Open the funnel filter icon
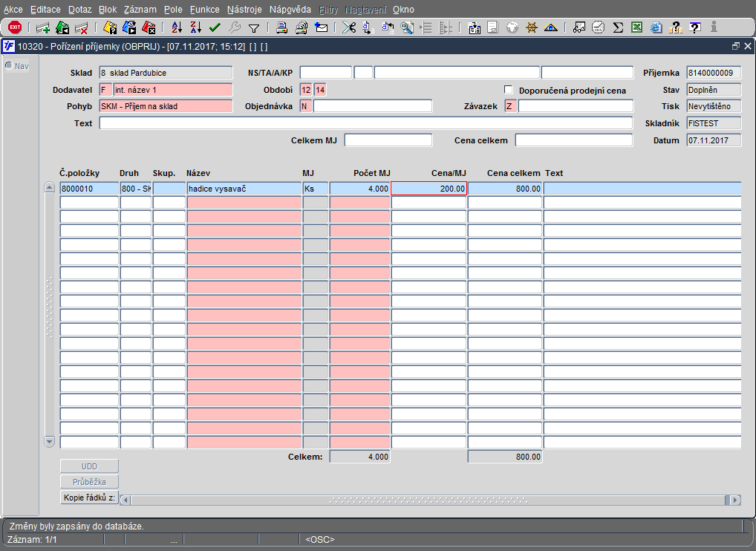This screenshot has width=756, height=551. coord(254,28)
